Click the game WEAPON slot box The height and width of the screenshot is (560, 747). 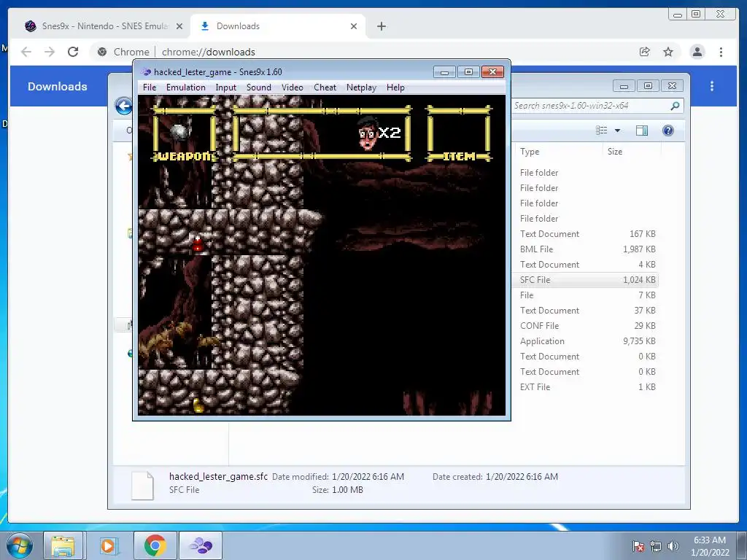184,133
